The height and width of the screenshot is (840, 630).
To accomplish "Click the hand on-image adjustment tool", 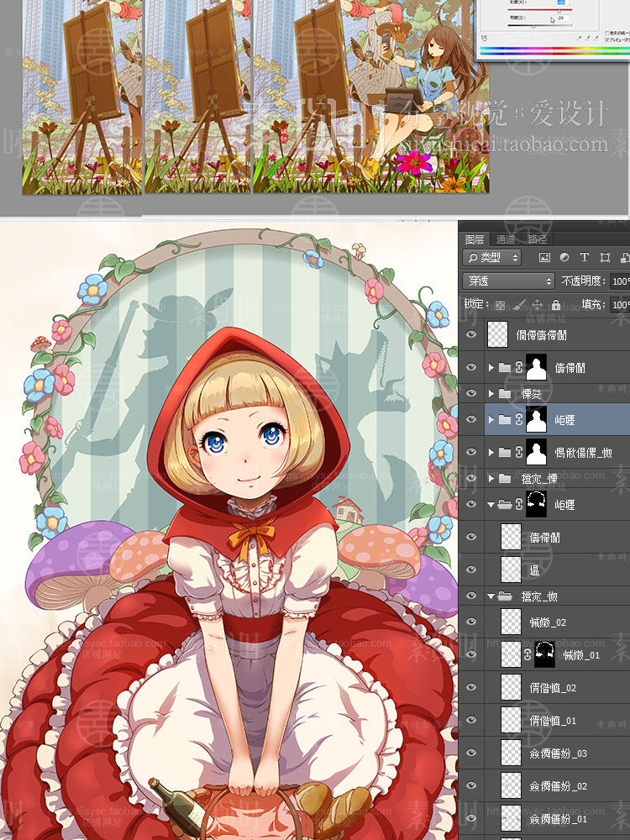I will coord(485,38).
